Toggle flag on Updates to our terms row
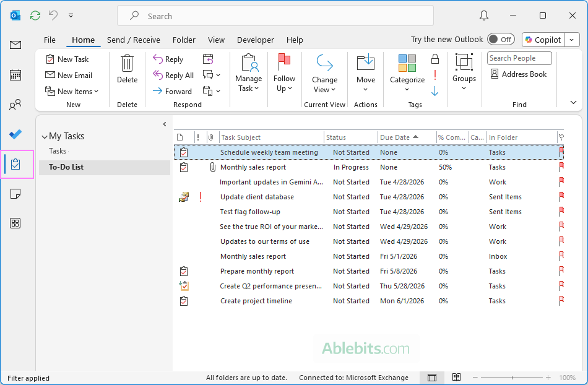 tap(561, 241)
